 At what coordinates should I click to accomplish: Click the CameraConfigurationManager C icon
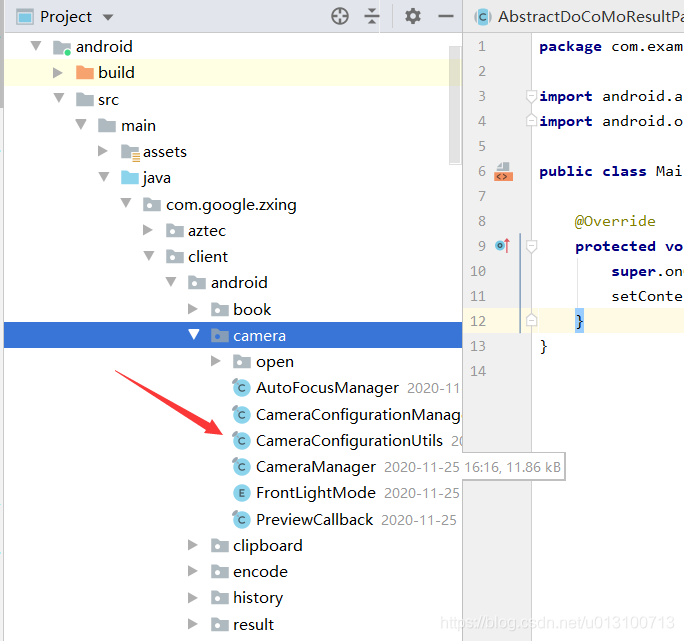(241, 415)
